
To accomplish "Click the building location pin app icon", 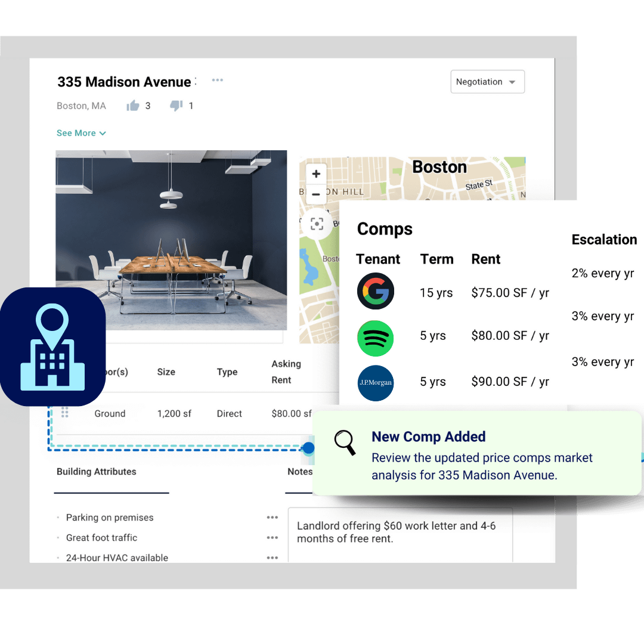I will click(x=52, y=347).
